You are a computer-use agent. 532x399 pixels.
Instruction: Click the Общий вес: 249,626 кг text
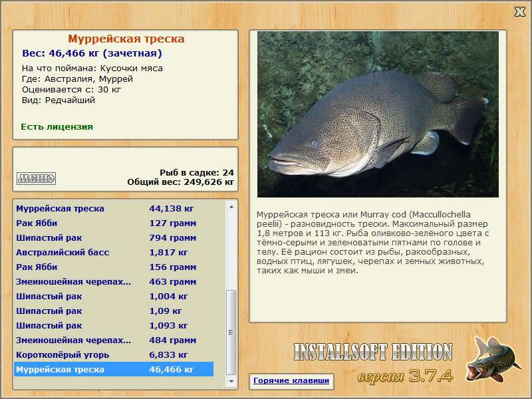[x=180, y=182]
